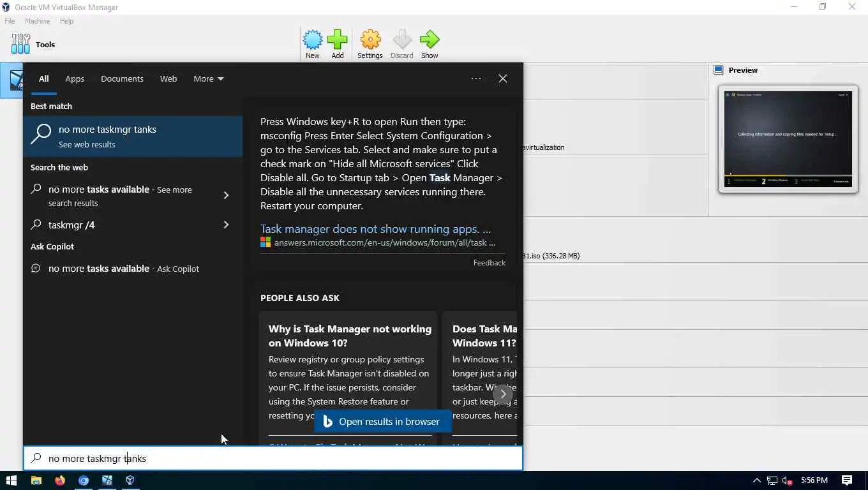
Task: Select the All search tab
Action: click(x=43, y=79)
